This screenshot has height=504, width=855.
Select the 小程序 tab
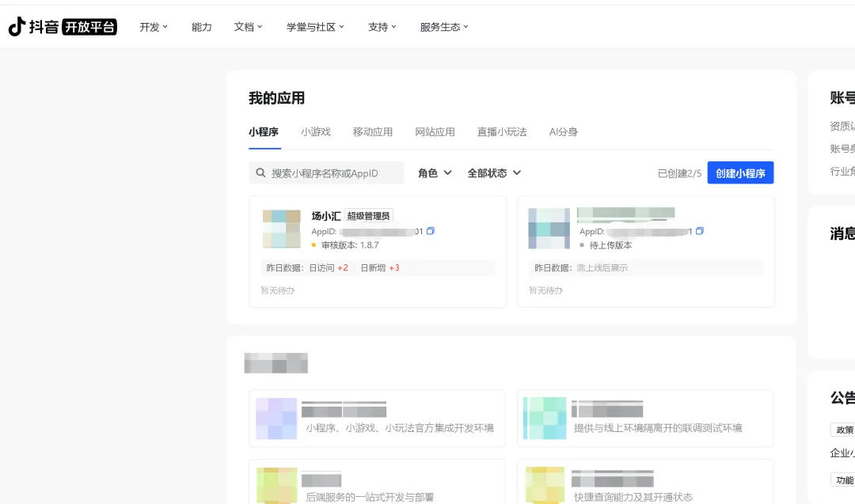tap(264, 132)
